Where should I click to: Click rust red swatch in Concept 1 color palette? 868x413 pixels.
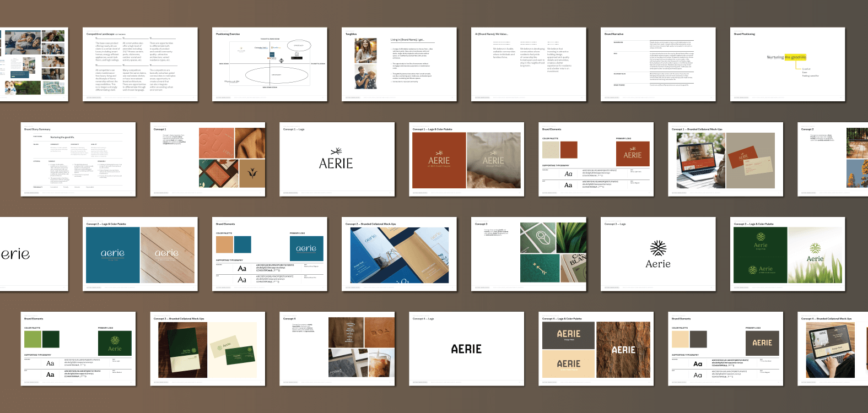(x=569, y=150)
